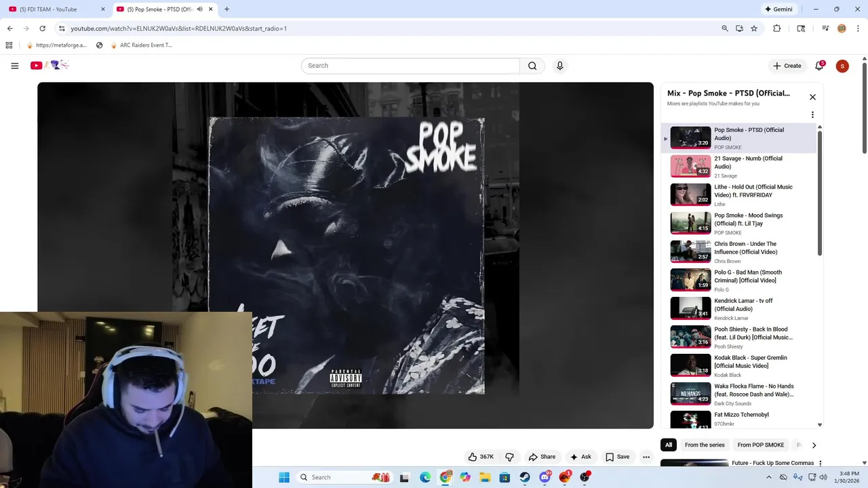
Task: Select Kendrick Lamar - tv off
Action: [x=739, y=308]
